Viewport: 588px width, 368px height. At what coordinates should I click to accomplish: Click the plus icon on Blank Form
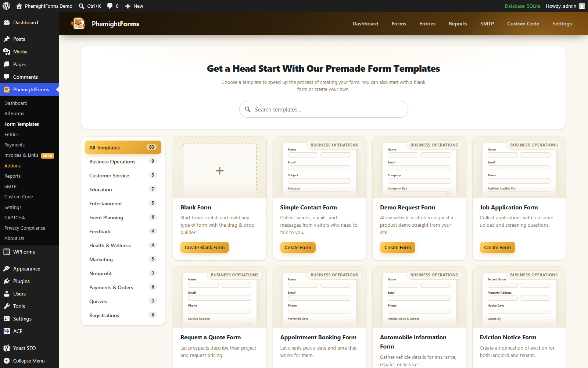pyautogui.click(x=219, y=171)
